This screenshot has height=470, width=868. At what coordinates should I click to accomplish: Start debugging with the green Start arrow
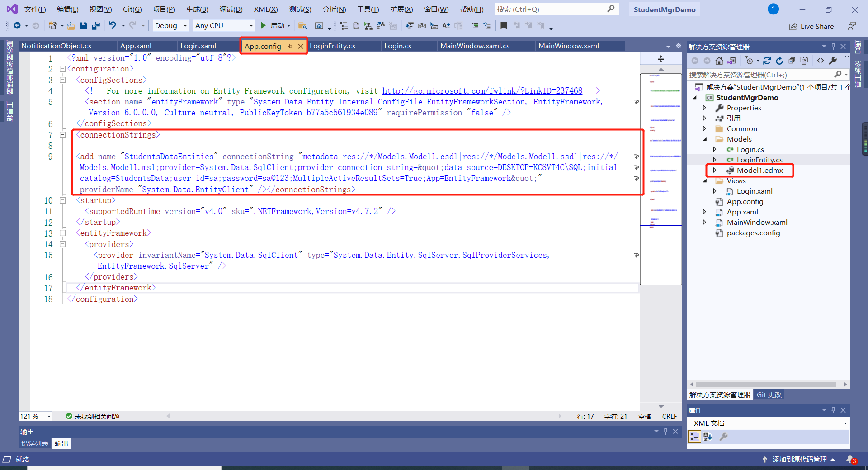coord(264,25)
